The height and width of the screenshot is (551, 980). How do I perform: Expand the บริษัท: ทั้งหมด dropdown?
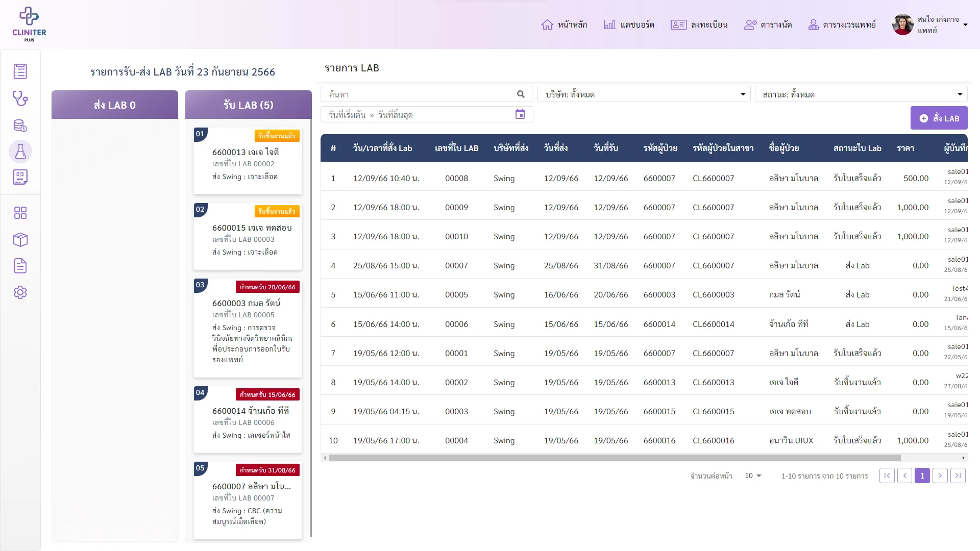coord(644,94)
